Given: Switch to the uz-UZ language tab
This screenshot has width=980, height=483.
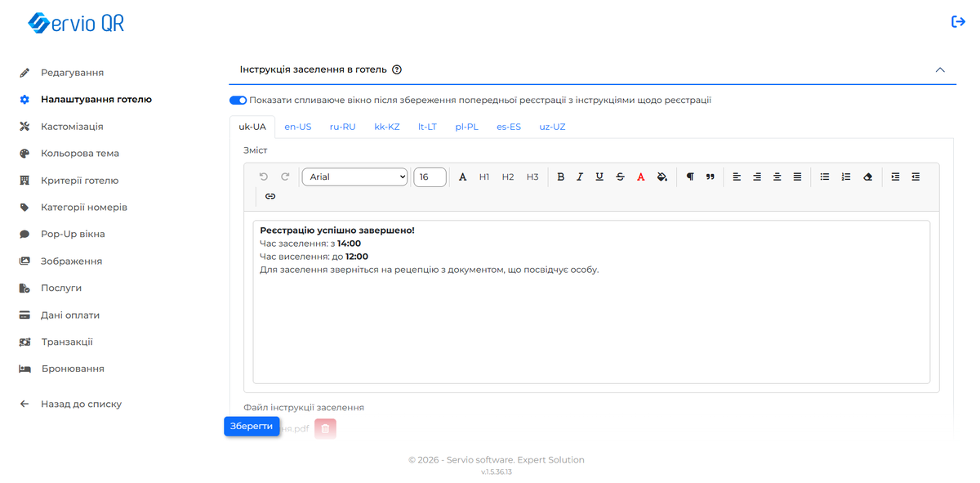Looking at the screenshot, I should pyautogui.click(x=552, y=127).
